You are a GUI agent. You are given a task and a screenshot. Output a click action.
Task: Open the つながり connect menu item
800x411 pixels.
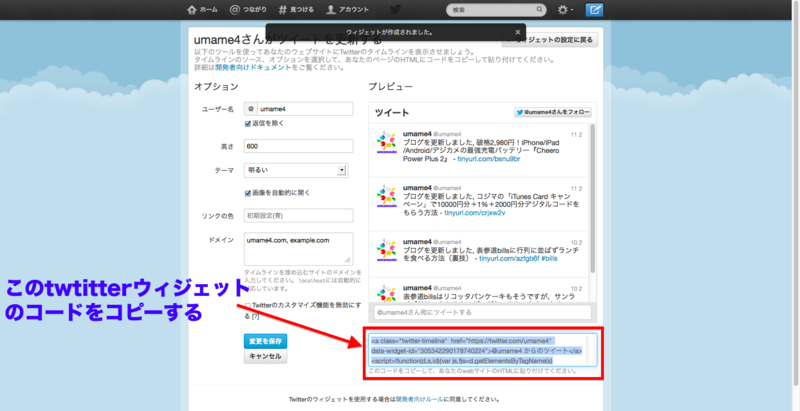(248, 10)
